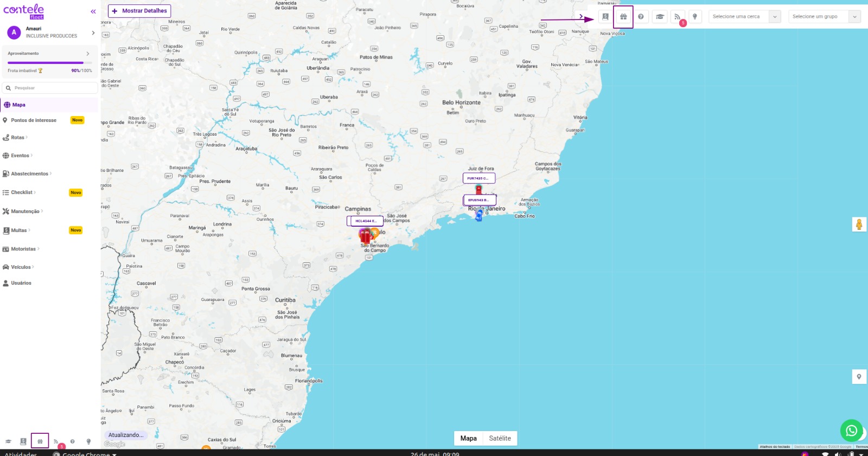Click the red vehicle marker near São Paulo

365,236
